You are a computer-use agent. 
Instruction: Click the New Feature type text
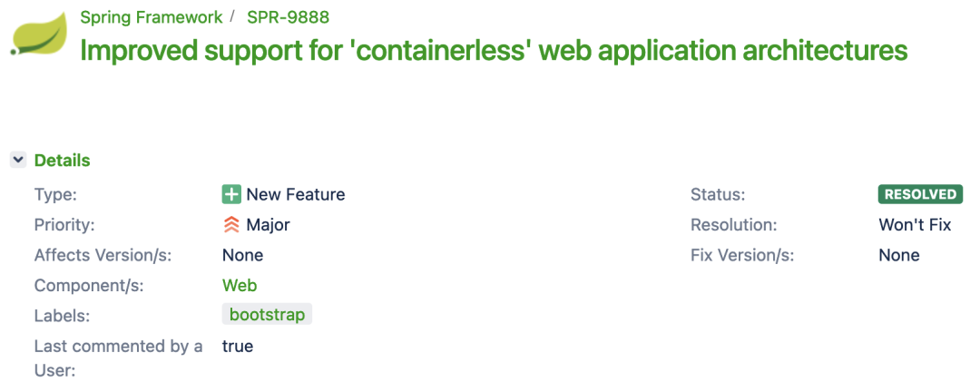click(x=296, y=194)
